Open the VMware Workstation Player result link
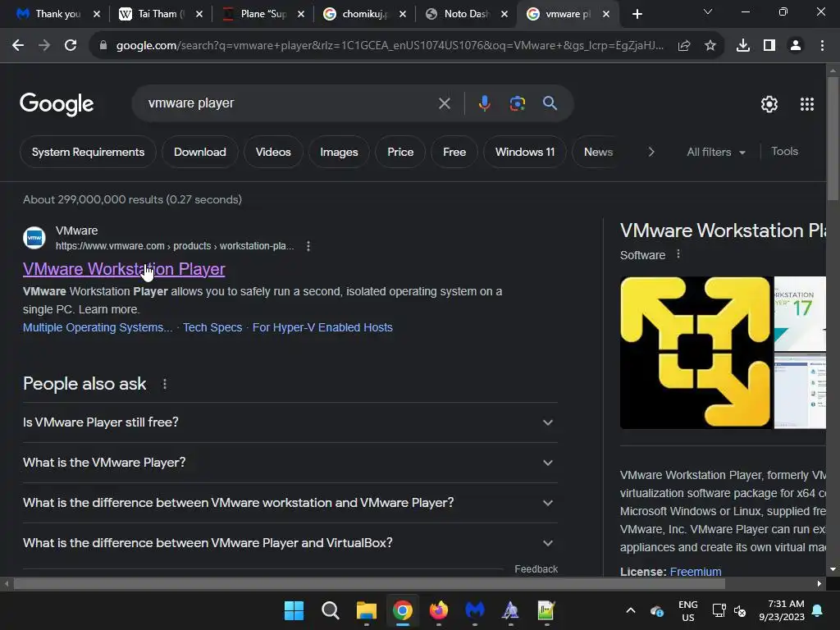Screen dimensions: 840x630 pyautogui.click(x=124, y=269)
